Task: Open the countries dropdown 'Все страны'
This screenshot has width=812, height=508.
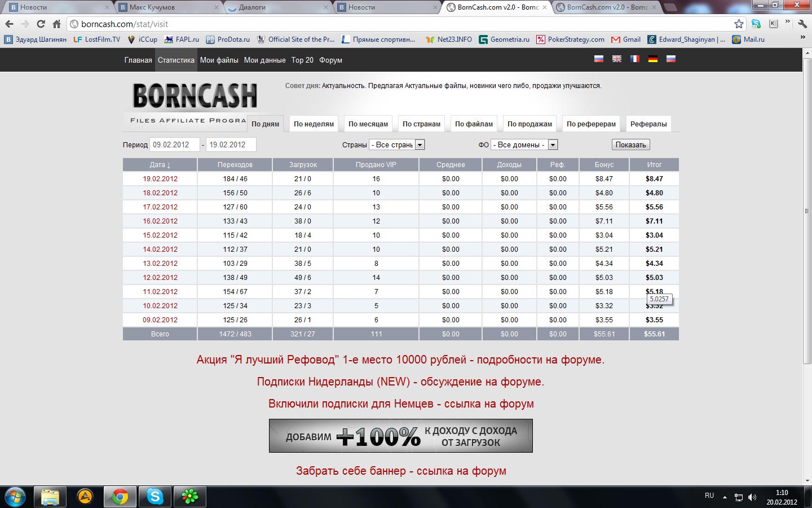Action: click(x=397, y=145)
